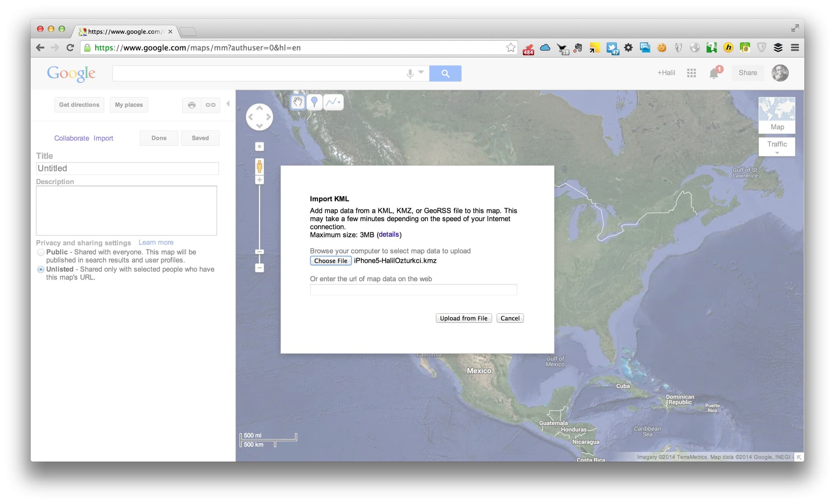
Task: Focus the map data URL field
Action: point(414,290)
